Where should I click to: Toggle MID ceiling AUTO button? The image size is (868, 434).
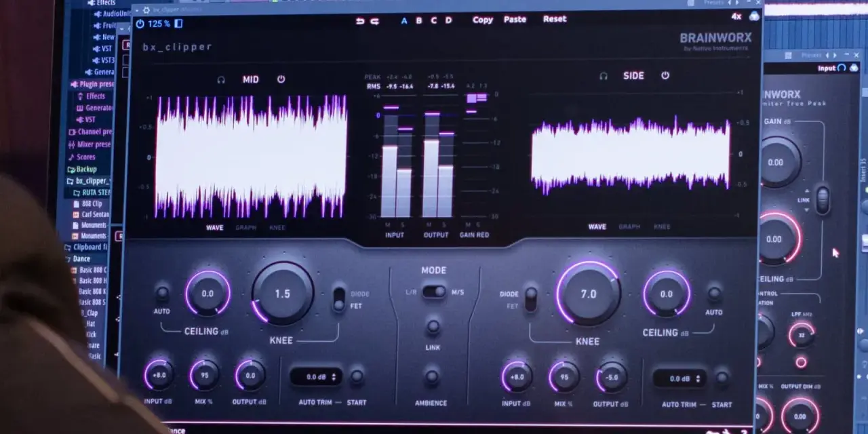pyautogui.click(x=162, y=294)
